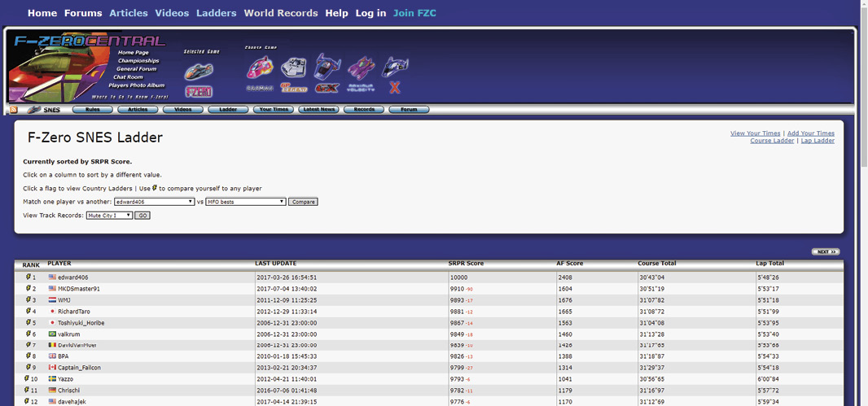Open Articles in the top navigation

(x=129, y=13)
